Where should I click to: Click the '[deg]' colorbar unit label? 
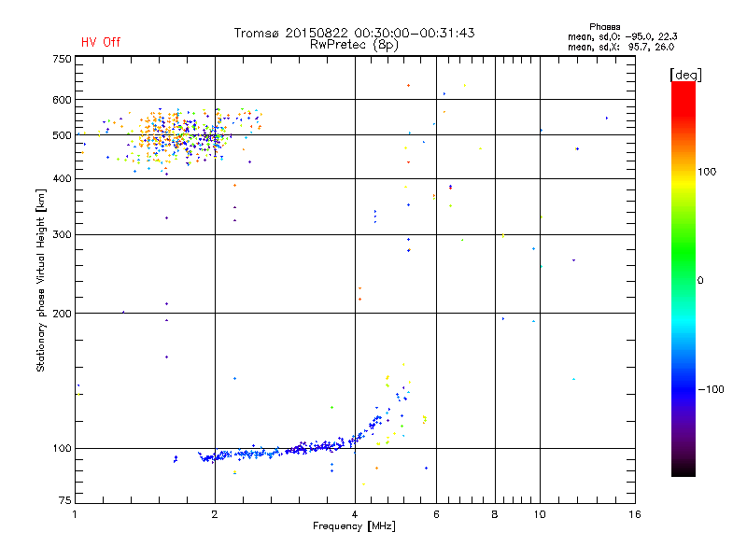click(x=685, y=75)
